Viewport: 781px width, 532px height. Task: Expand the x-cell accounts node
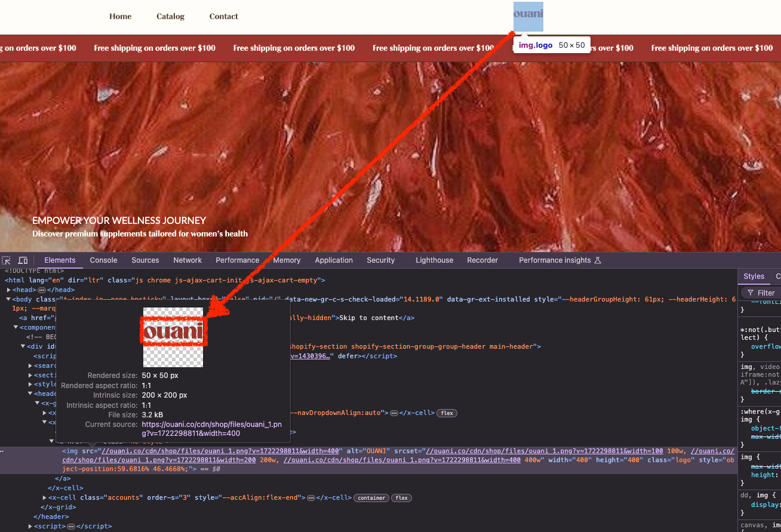45,498
